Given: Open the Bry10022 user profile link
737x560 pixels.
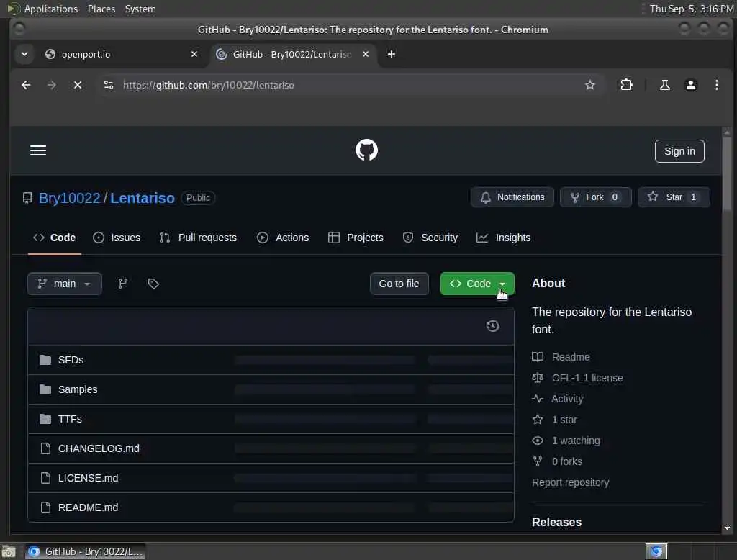Looking at the screenshot, I should pos(70,198).
